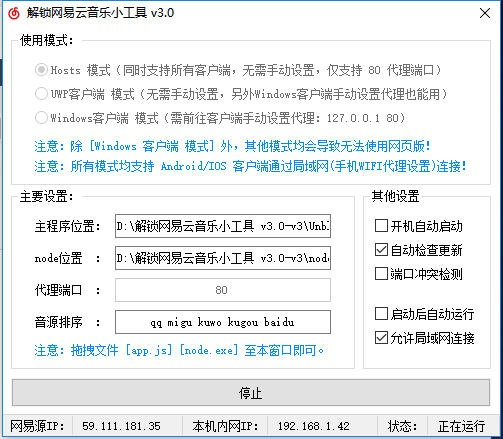Click the node位置 path field

[223, 258]
